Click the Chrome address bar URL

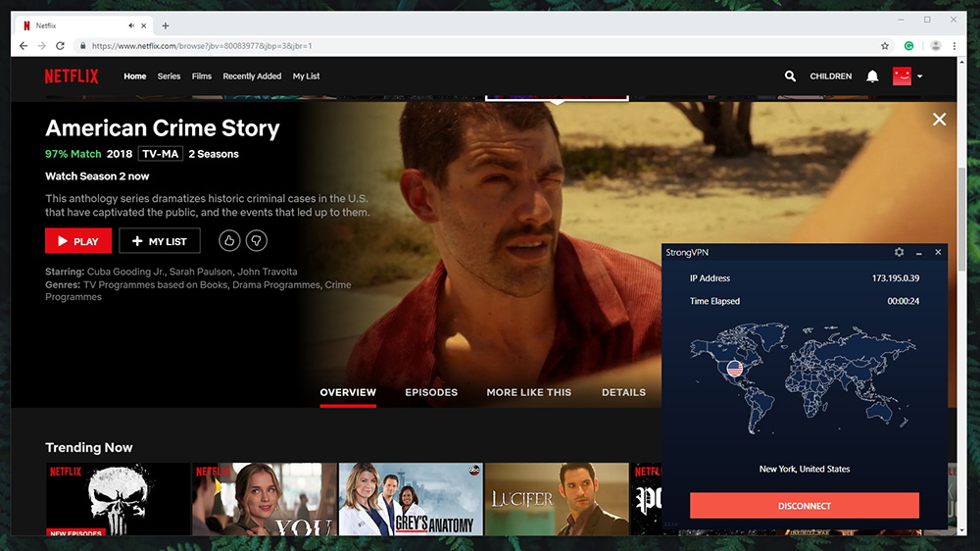[x=202, y=46]
